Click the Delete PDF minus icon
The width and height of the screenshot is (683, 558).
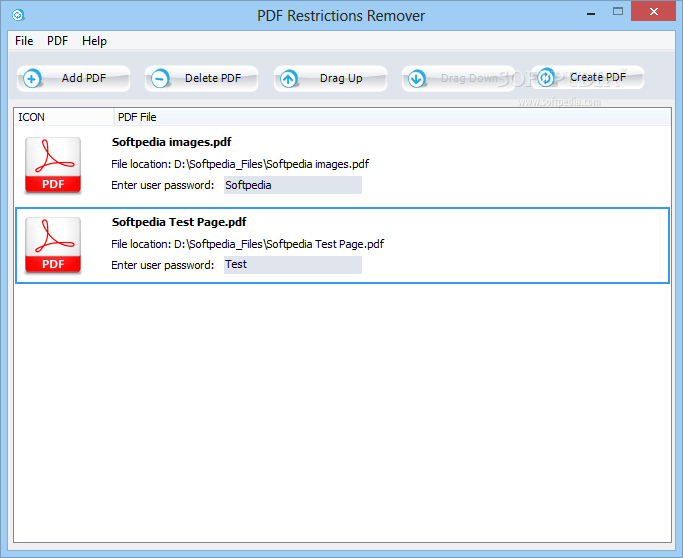coord(160,79)
